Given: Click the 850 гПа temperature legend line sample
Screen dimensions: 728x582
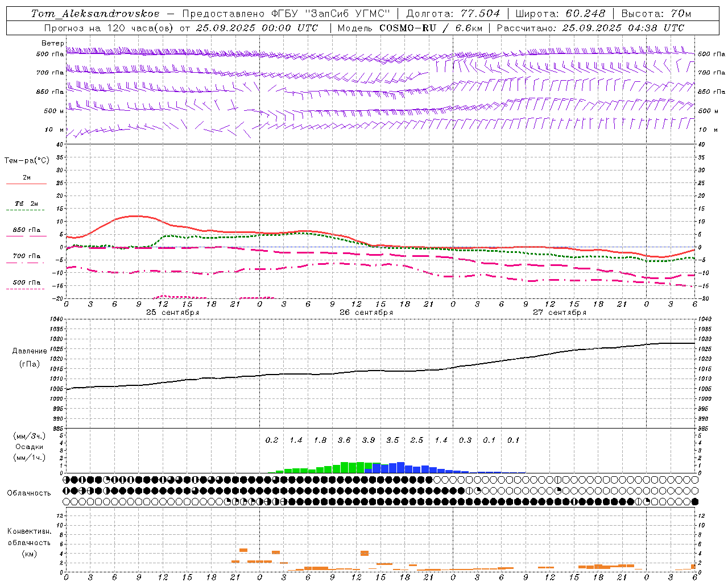Looking at the screenshot, I should [x=26, y=236].
